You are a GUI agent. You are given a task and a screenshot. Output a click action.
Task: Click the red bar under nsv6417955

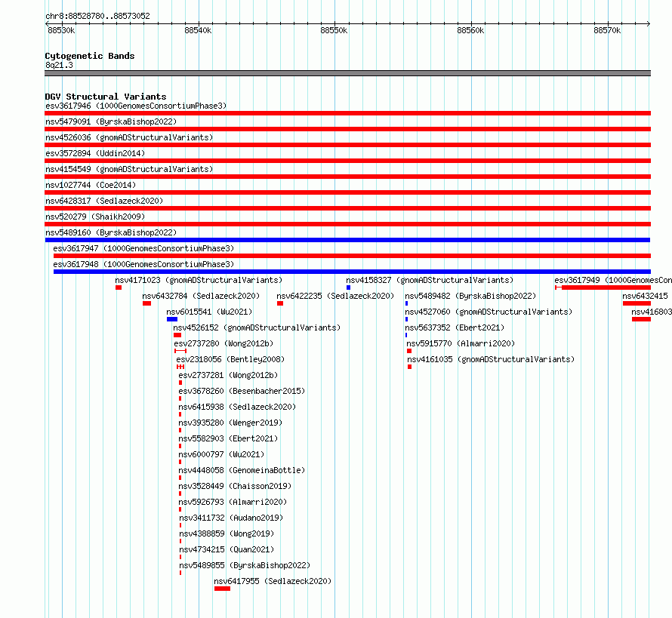coord(222,589)
